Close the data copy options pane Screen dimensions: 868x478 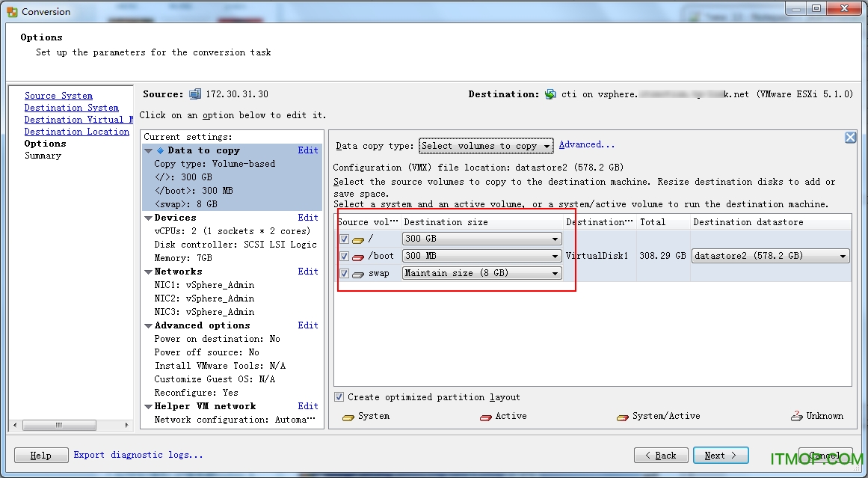click(x=850, y=138)
